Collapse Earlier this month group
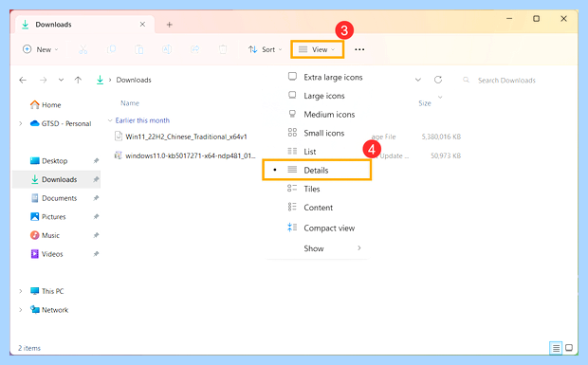 [x=110, y=120]
